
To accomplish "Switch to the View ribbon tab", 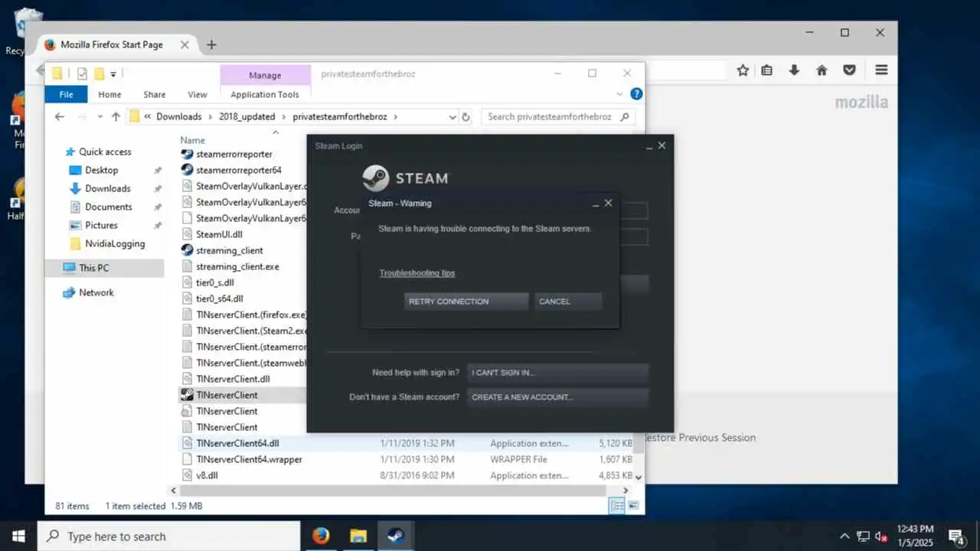I will [198, 94].
